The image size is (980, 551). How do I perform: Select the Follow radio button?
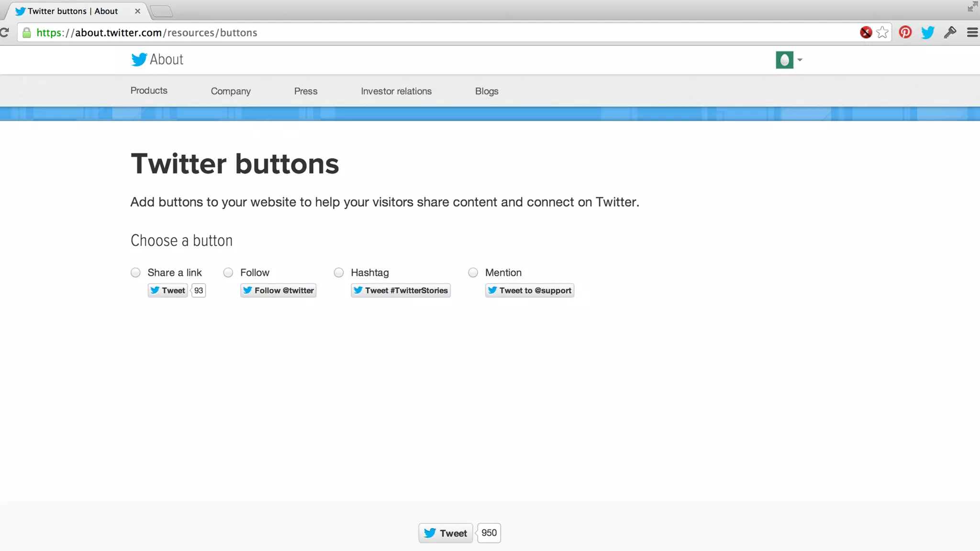coord(228,273)
